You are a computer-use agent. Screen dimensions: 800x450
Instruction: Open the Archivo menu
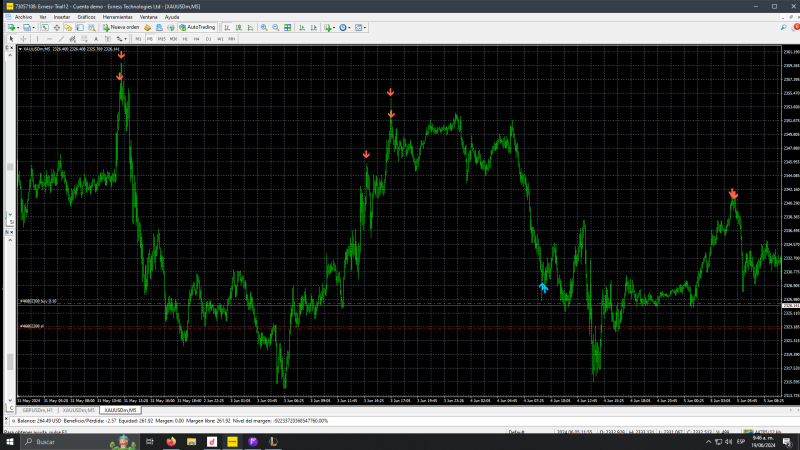pyautogui.click(x=23, y=17)
